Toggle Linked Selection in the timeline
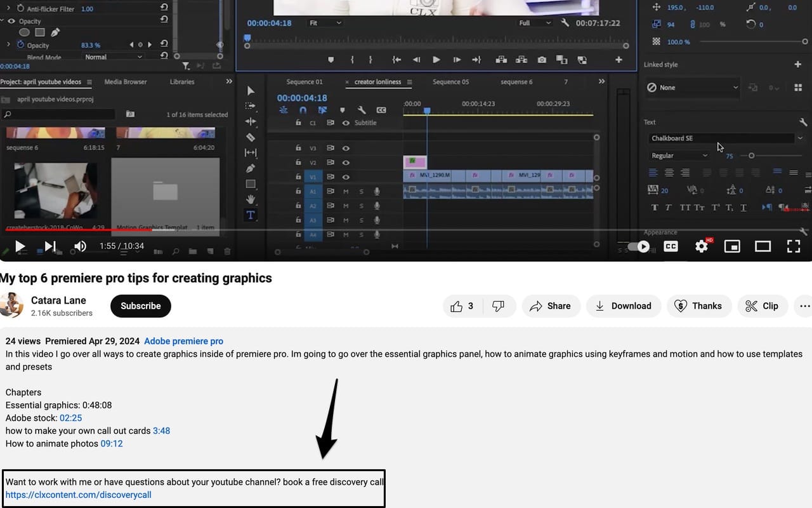 tap(322, 110)
